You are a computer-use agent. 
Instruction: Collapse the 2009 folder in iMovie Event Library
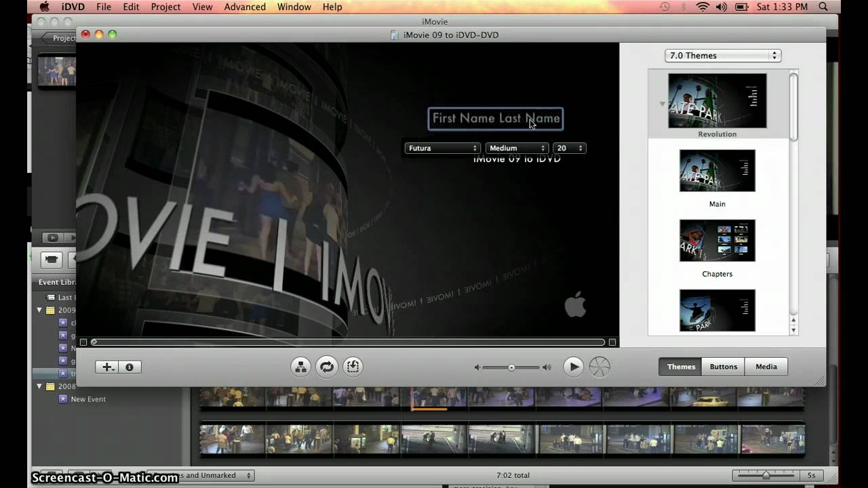[39, 310]
